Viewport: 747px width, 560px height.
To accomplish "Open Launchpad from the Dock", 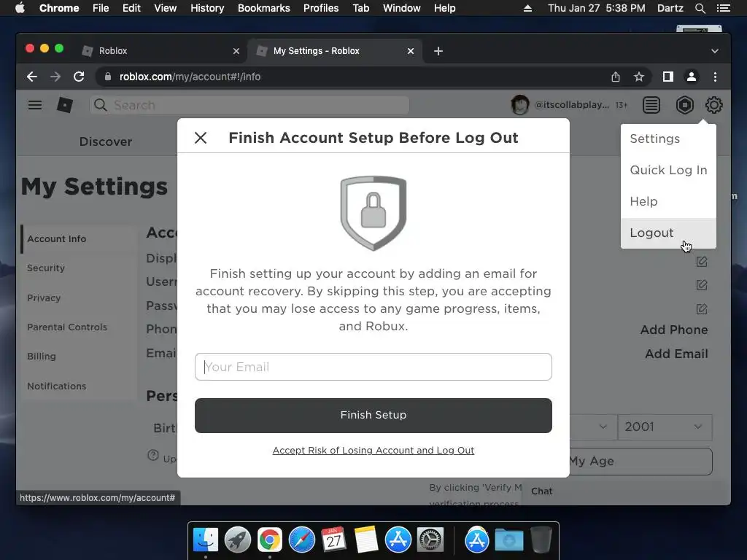I will coord(237,540).
